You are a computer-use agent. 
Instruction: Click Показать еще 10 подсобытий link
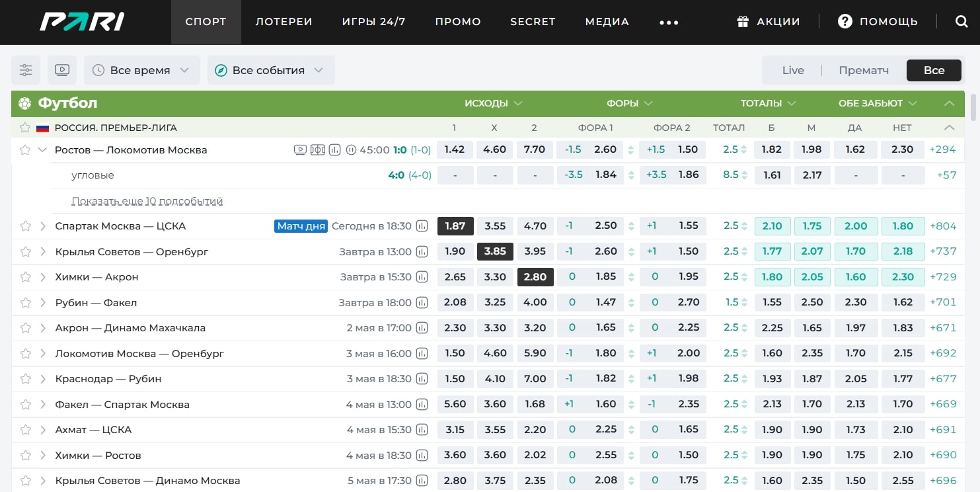click(x=147, y=201)
